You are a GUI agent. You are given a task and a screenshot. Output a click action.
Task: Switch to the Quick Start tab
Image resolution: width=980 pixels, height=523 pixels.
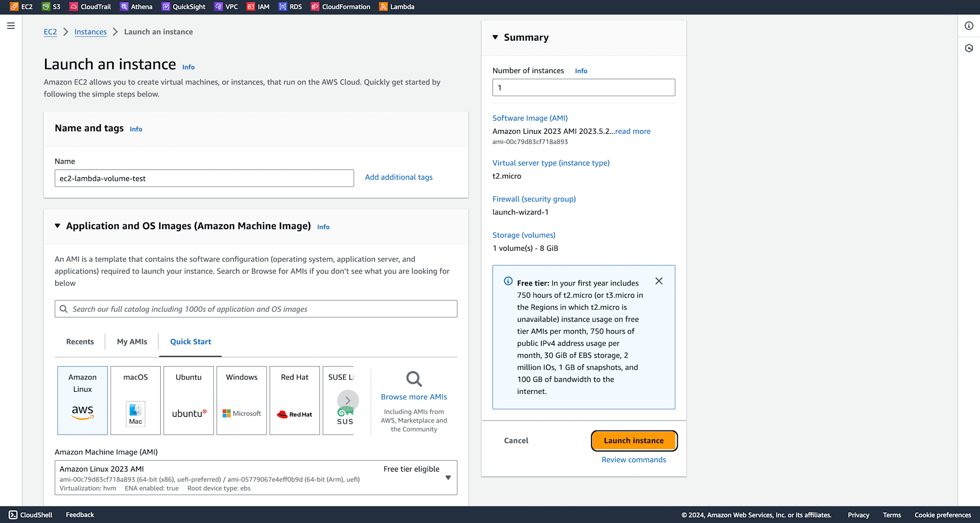[191, 342]
